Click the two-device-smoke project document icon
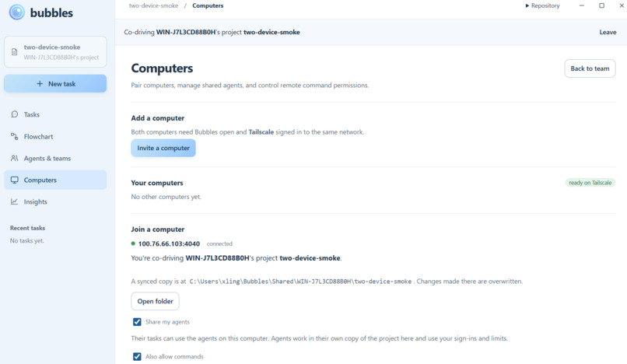 pos(15,52)
